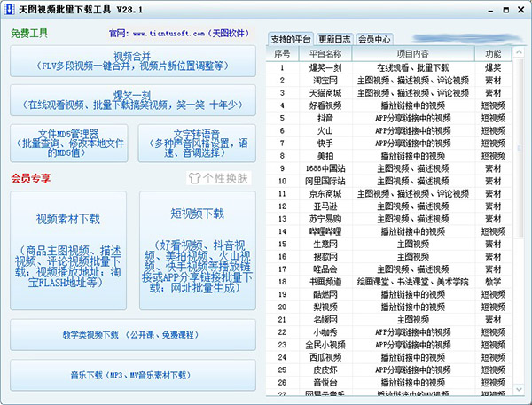Viewport: 532px width, 405px height.
Task: Switch to 更新日志 tab
Action: click(334, 39)
